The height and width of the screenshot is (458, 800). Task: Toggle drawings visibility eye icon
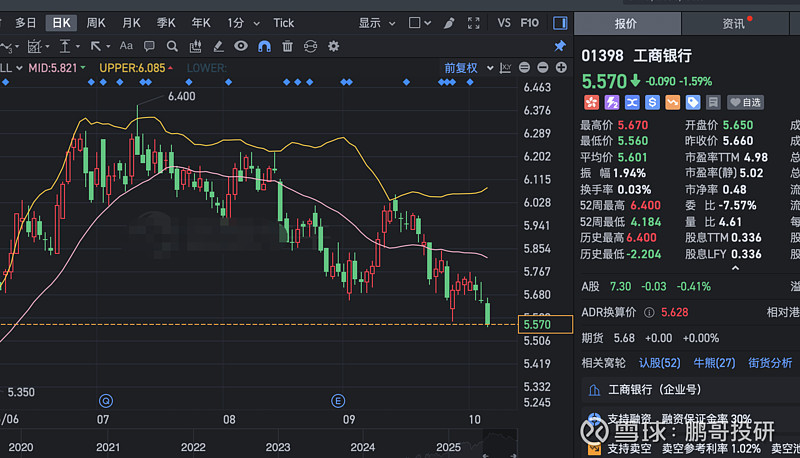click(x=241, y=46)
